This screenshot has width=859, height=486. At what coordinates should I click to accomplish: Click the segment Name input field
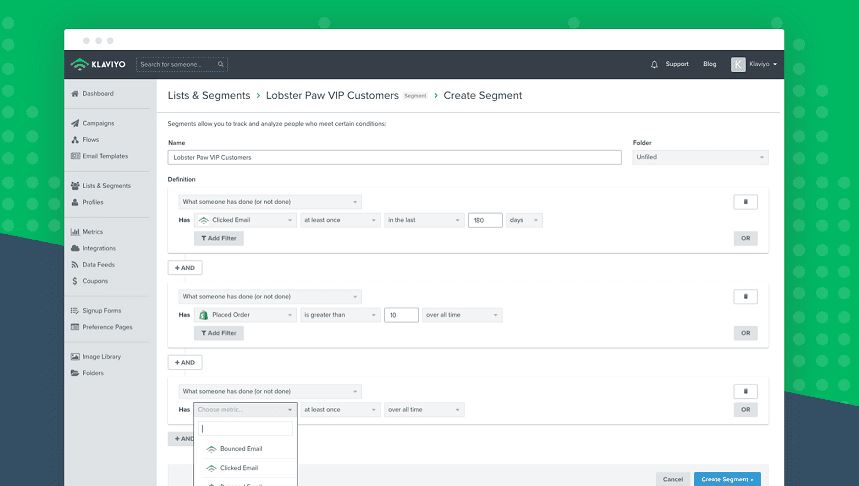click(x=394, y=157)
